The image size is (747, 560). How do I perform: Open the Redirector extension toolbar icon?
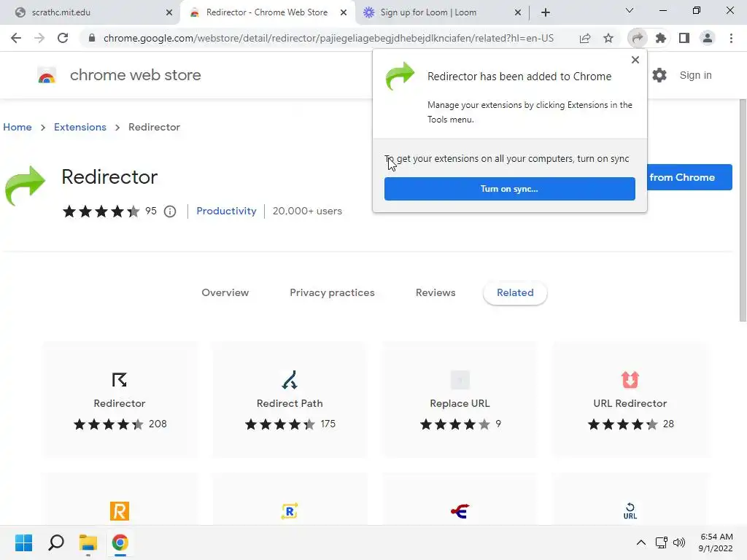click(x=638, y=38)
